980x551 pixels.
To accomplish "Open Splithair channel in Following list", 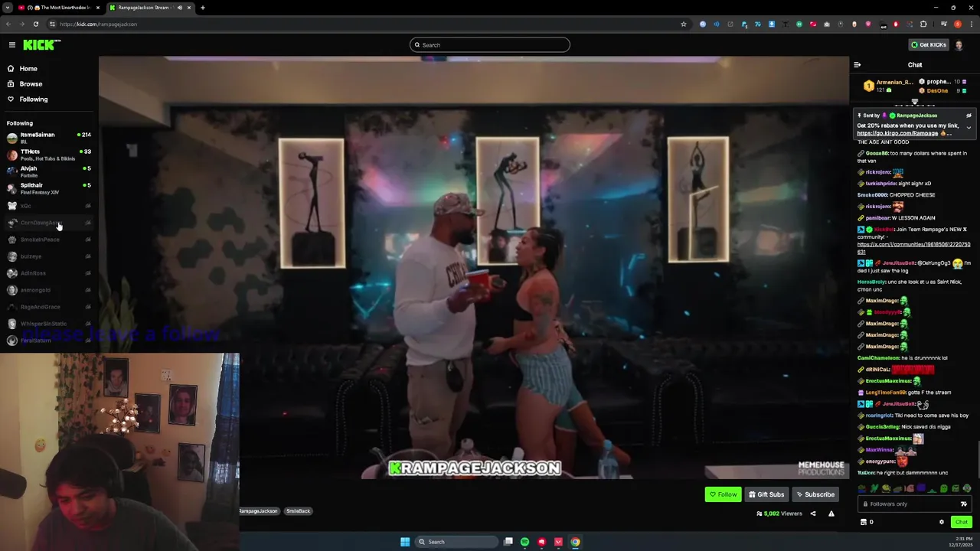I will click(48, 188).
